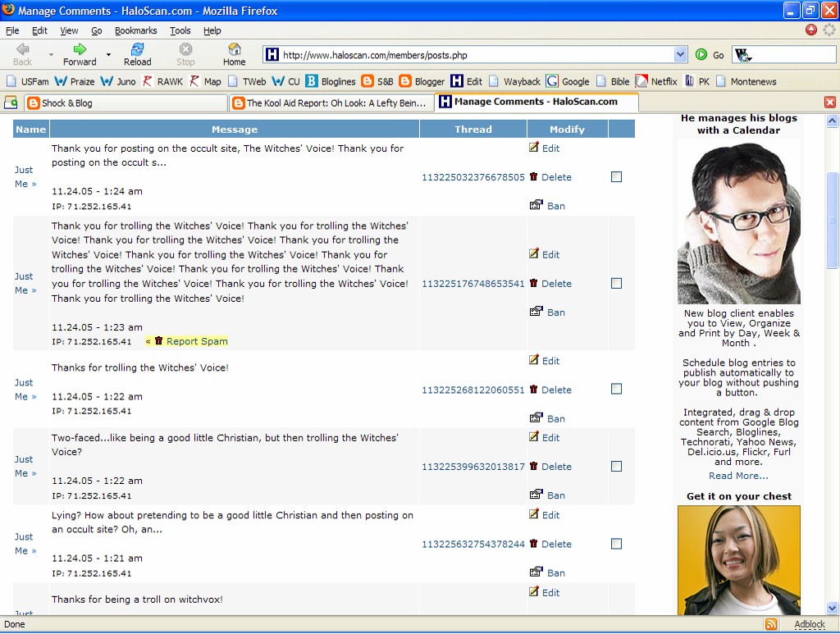Viewport: 840px width, 634px height.
Task: Edit the 1:24 am comment
Action: click(x=545, y=148)
